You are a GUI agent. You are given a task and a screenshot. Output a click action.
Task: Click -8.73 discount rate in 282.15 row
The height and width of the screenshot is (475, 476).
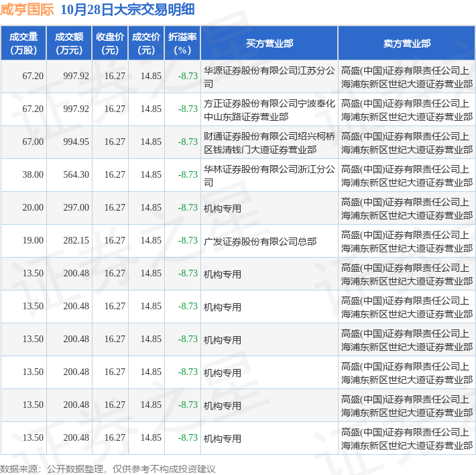[x=188, y=240]
